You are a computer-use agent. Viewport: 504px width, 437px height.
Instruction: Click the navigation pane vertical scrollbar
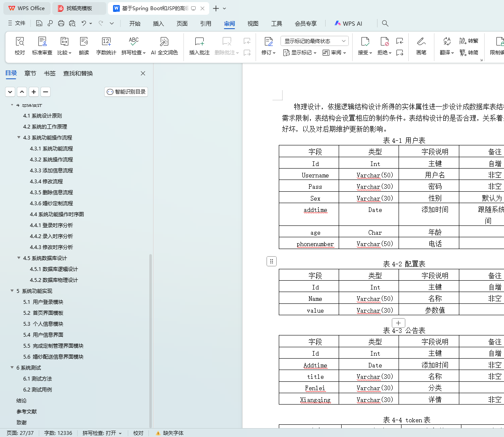click(x=151, y=340)
